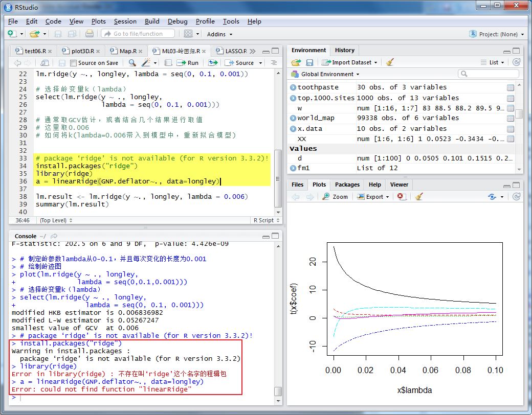
Task: Click the save workspace floppy icon
Action: pyautogui.click(x=309, y=62)
